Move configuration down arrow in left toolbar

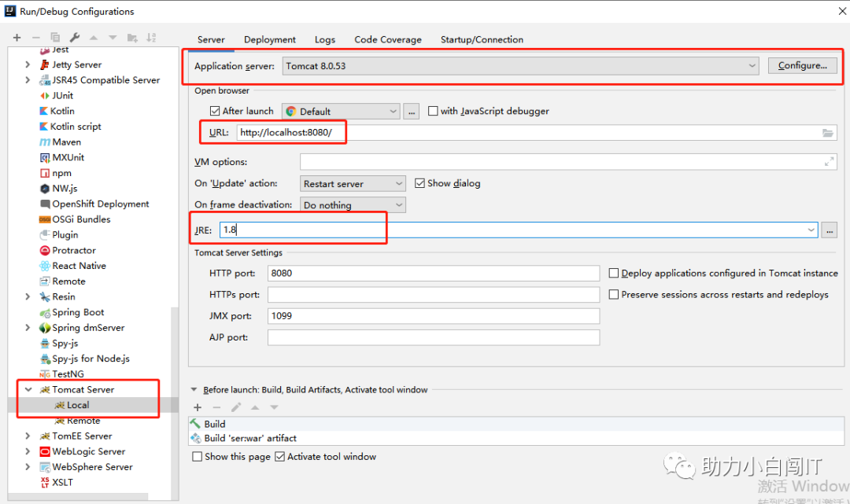coord(113,38)
